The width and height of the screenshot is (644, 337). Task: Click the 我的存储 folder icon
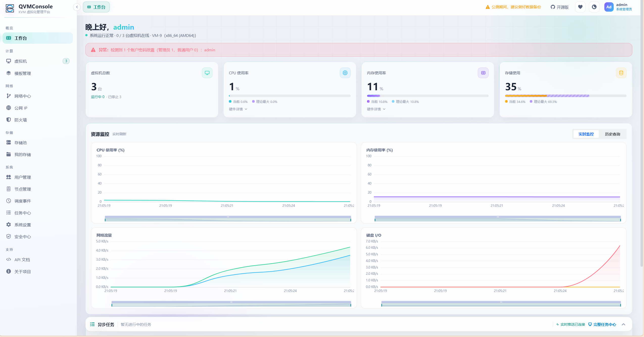click(x=9, y=154)
